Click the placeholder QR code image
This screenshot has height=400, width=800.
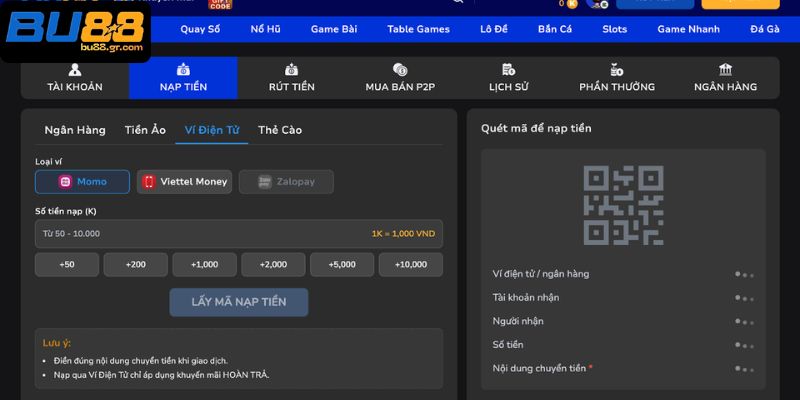[623, 205]
